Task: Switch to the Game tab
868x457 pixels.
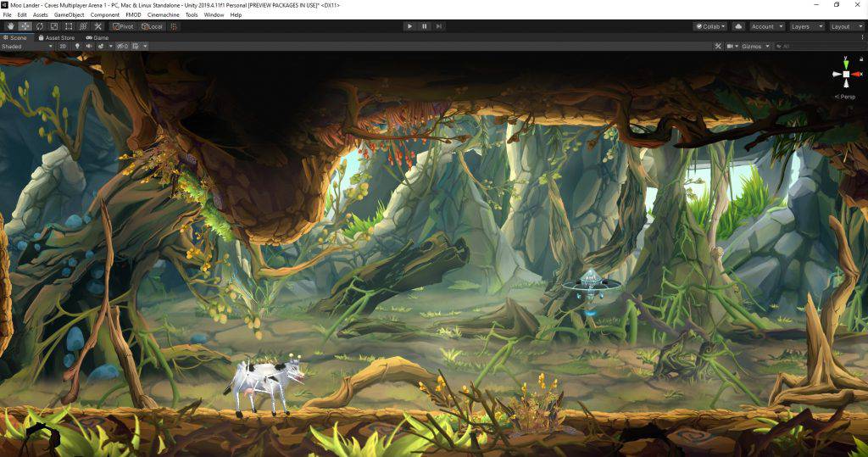Action: coord(97,37)
